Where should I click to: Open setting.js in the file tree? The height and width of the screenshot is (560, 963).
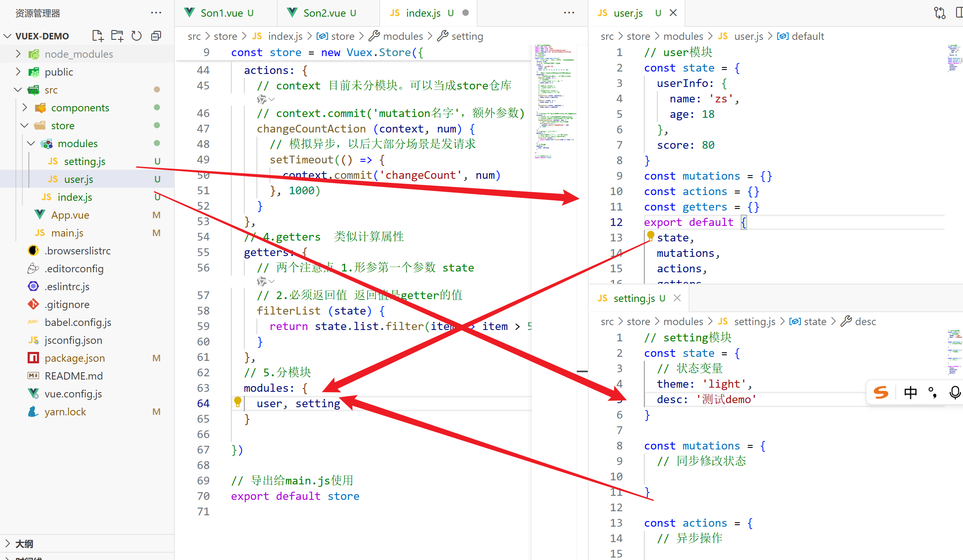click(85, 161)
